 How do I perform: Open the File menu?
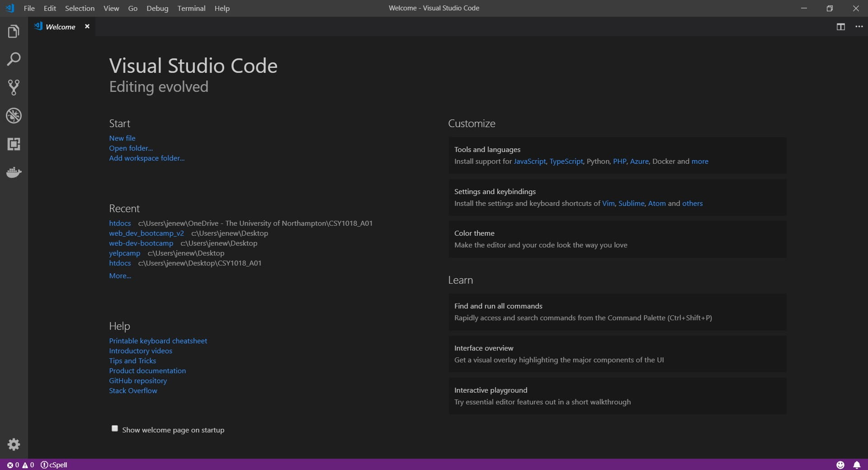tap(29, 8)
